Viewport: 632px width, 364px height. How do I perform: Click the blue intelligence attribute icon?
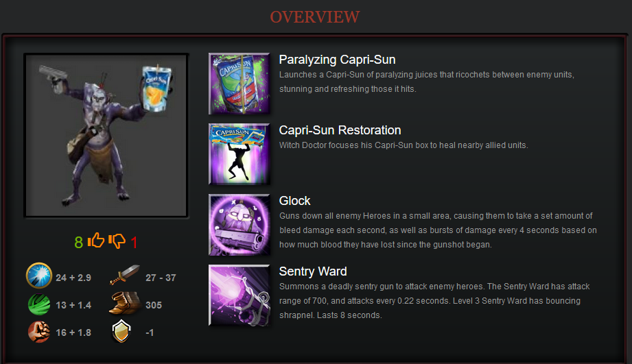39,276
